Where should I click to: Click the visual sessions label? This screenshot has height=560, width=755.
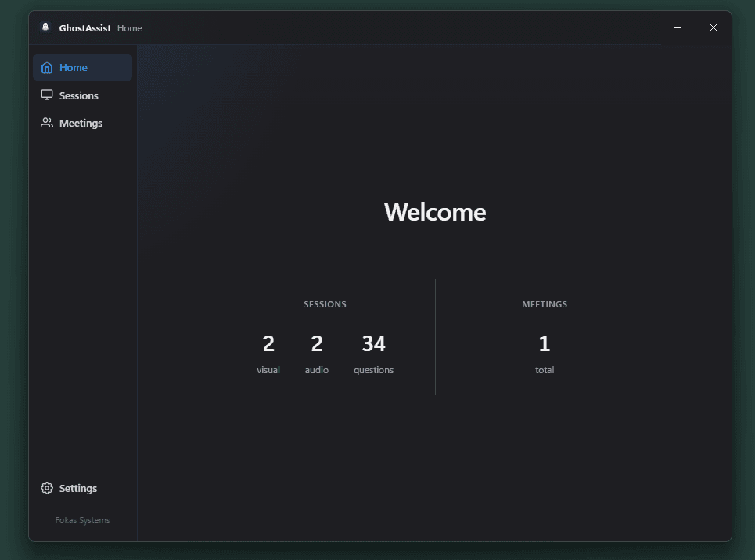pos(268,370)
